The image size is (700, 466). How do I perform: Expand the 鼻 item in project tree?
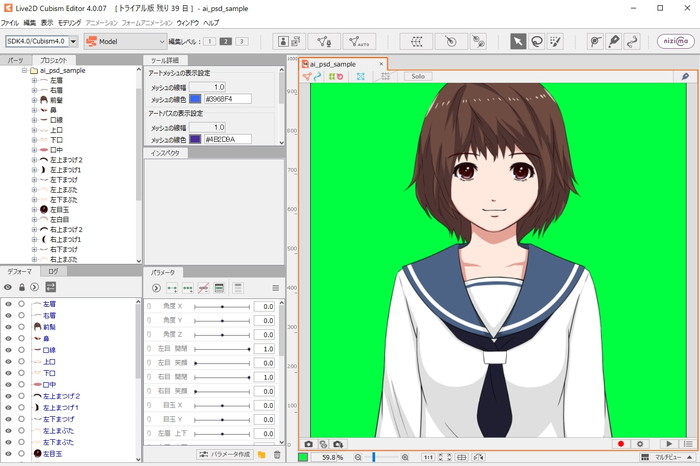coord(34,110)
